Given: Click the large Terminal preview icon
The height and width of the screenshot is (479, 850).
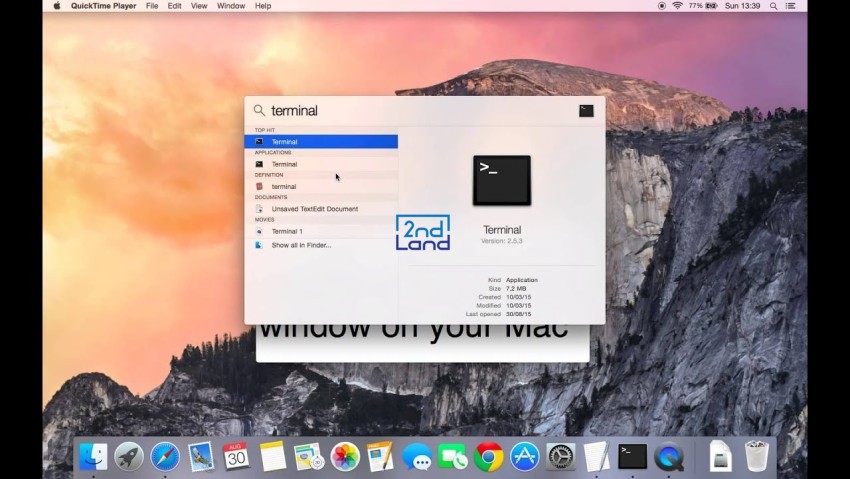Looking at the screenshot, I should (502, 180).
